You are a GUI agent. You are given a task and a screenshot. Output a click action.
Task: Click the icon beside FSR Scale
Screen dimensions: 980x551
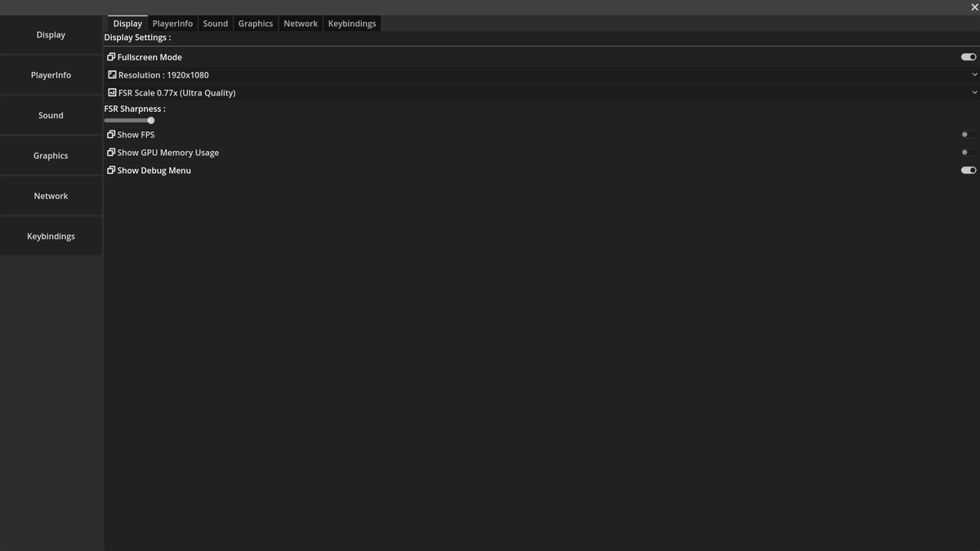point(112,92)
